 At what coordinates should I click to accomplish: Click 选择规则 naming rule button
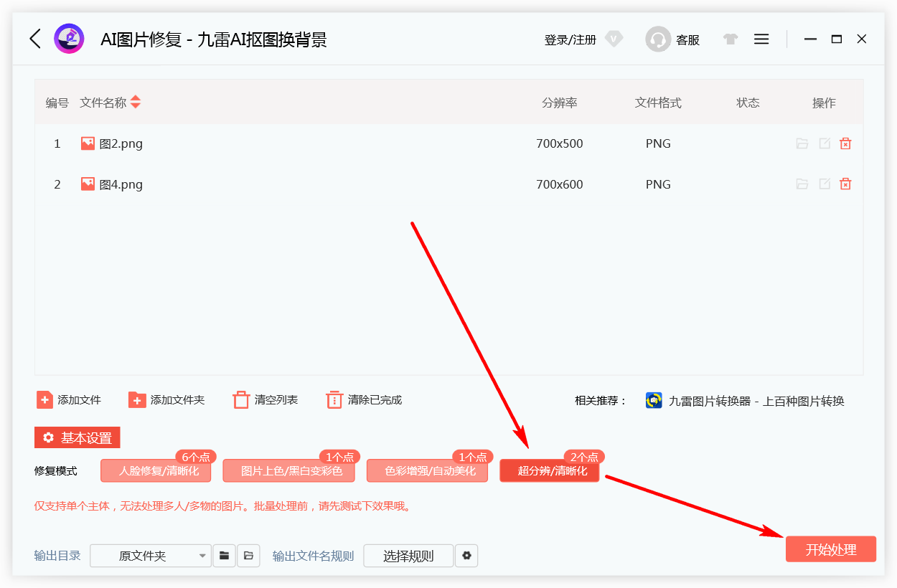click(x=408, y=556)
